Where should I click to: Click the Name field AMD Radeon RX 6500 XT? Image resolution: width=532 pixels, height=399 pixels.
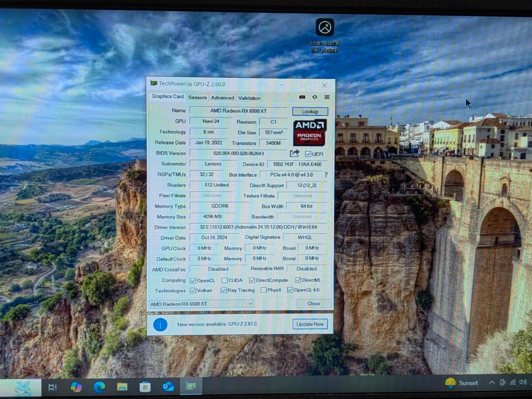click(x=238, y=111)
